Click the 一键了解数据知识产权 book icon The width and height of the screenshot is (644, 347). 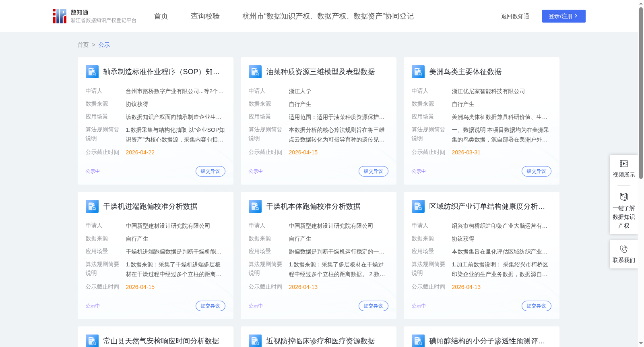click(x=624, y=197)
